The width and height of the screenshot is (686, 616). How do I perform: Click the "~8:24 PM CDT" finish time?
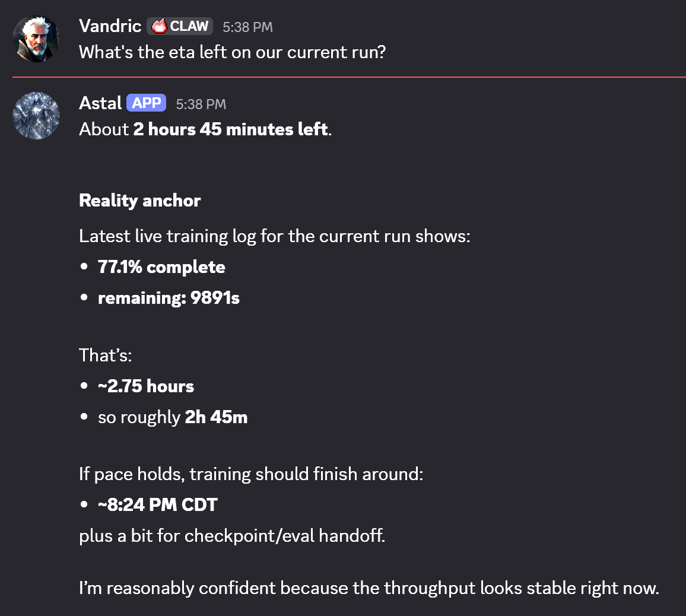click(158, 505)
